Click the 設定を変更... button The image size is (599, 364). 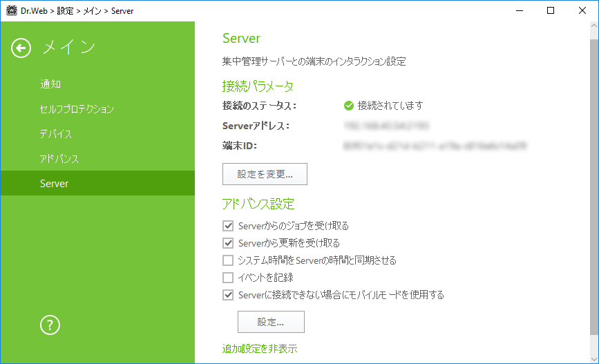tap(265, 174)
